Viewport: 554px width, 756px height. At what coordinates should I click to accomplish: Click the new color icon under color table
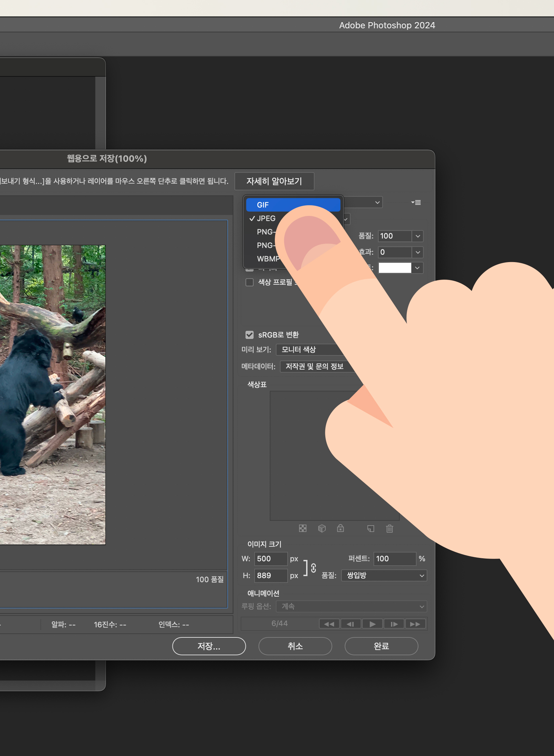(x=371, y=528)
